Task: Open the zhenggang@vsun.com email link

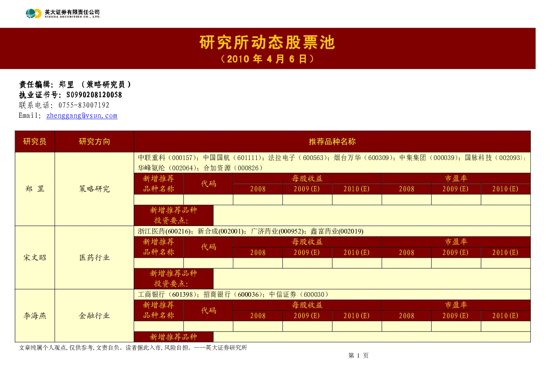Action: click(82, 115)
